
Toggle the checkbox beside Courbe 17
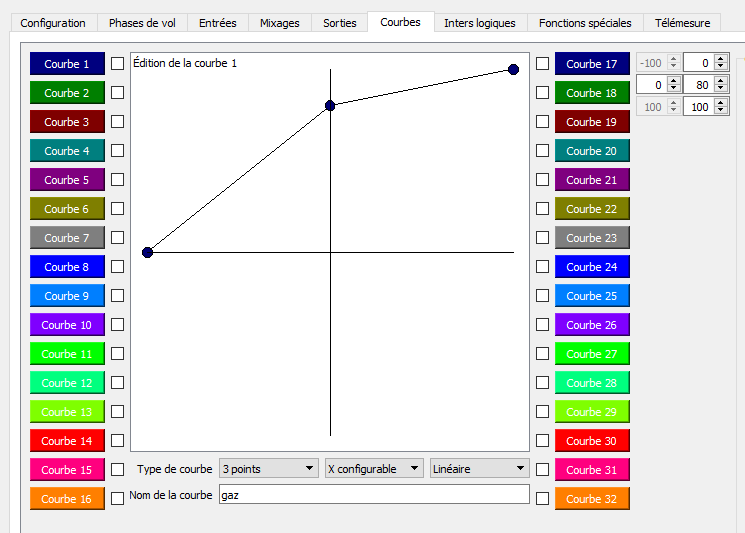pos(542,64)
